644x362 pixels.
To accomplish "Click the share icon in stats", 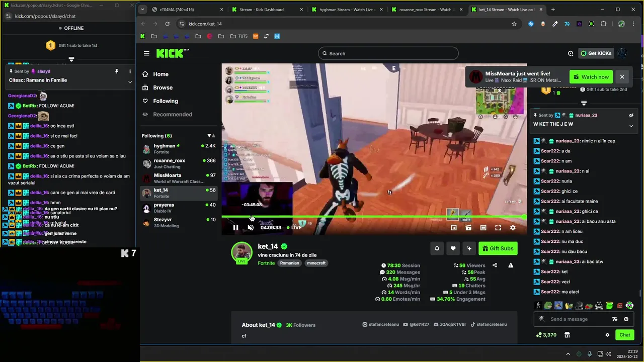I will pos(495,265).
